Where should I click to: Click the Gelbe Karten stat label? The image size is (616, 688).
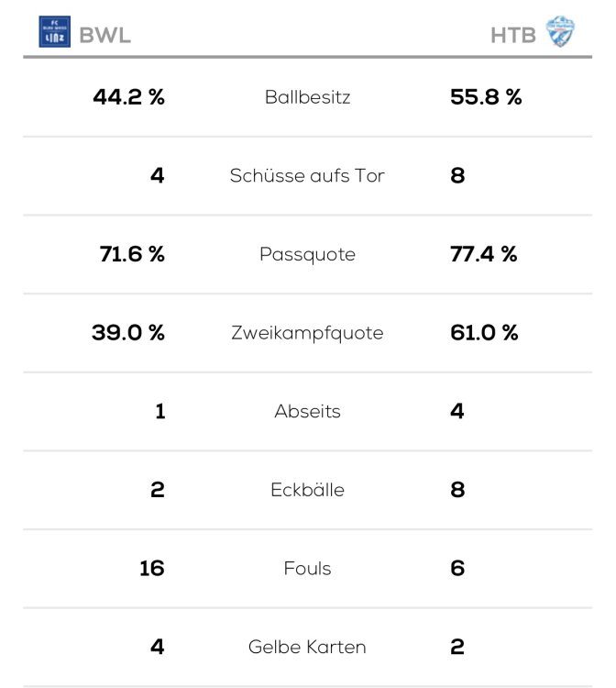point(307,647)
